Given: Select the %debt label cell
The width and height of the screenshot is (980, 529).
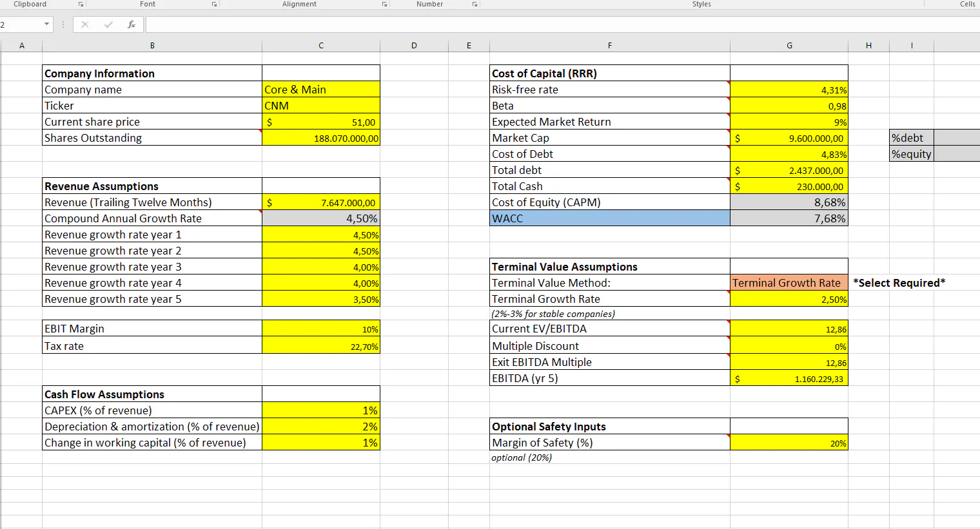Looking at the screenshot, I should 912,138.
